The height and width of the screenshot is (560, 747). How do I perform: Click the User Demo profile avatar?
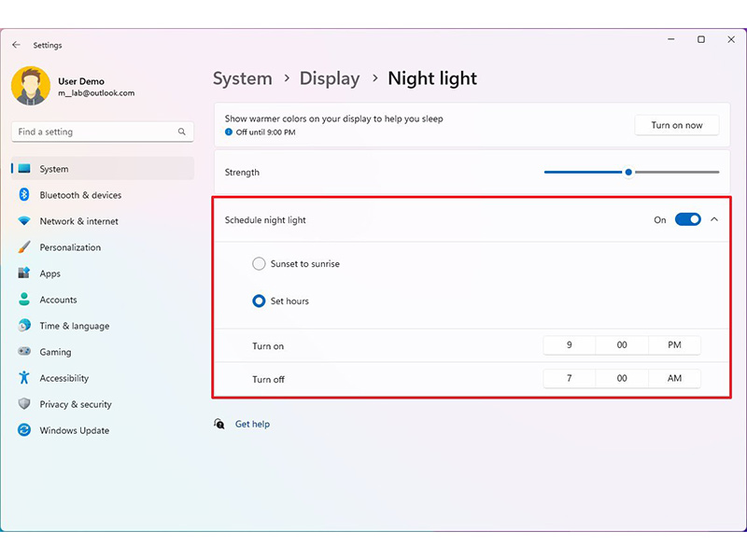pyautogui.click(x=31, y=86)
